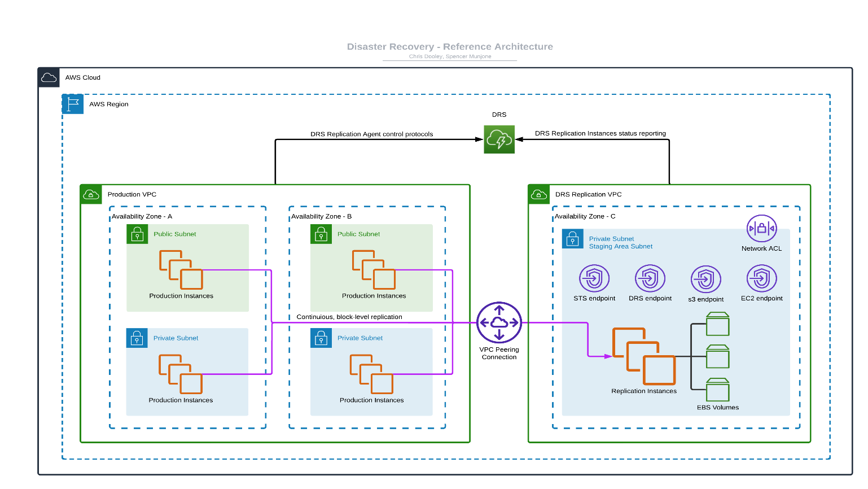This screenshot has width=868, height=489.
Task: Select the 'Availability Zone - B' label
Action: 321,217
